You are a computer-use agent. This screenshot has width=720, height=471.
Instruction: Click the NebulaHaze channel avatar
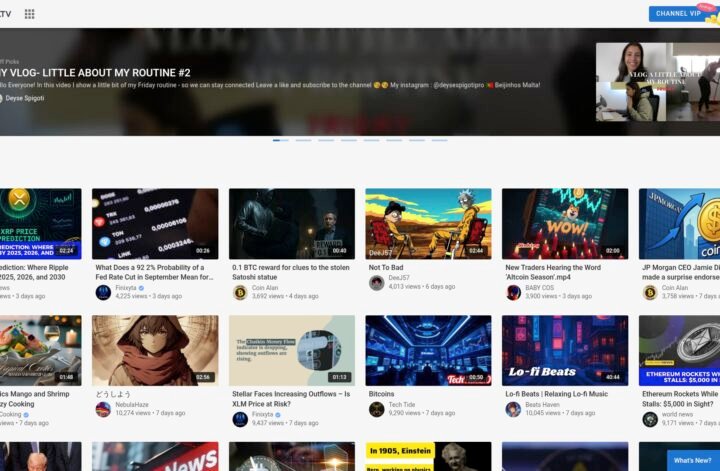coord(103,409)
